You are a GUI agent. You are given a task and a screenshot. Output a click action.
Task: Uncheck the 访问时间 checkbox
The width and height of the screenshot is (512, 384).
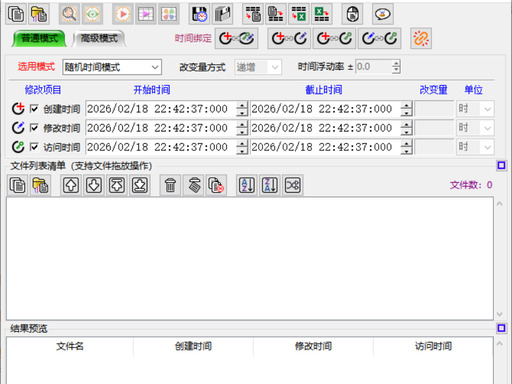click(34, 147)
